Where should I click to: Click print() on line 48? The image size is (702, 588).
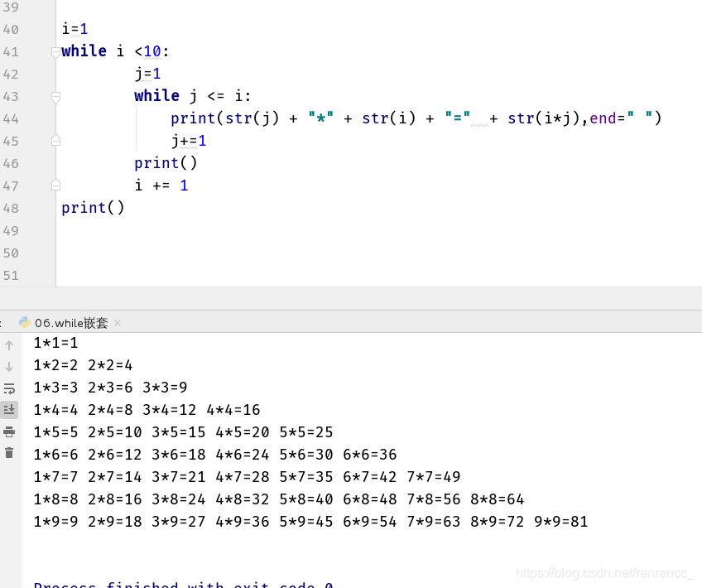(x=93, y=208)
